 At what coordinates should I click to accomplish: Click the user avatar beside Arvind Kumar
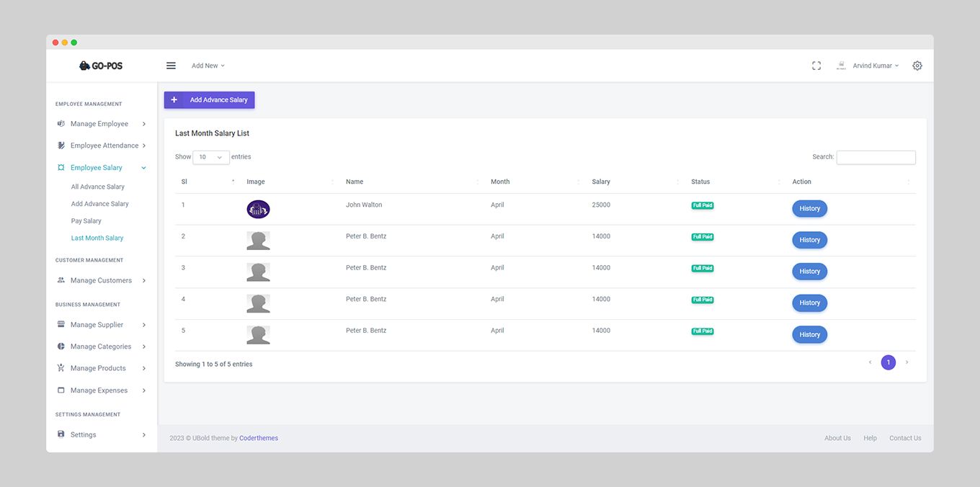841,66
